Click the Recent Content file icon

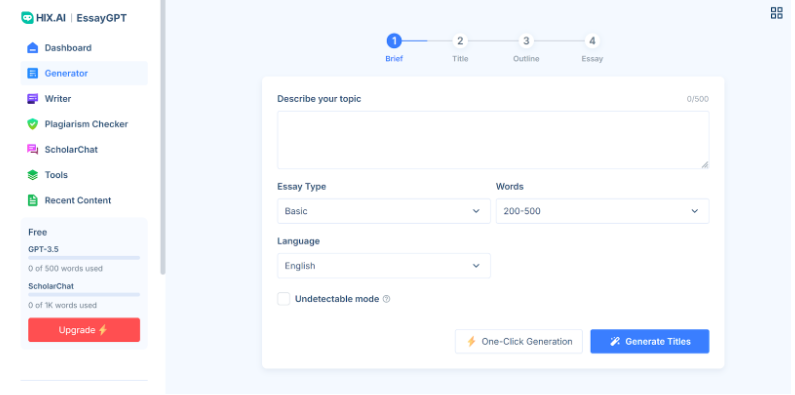pos(32,200)
